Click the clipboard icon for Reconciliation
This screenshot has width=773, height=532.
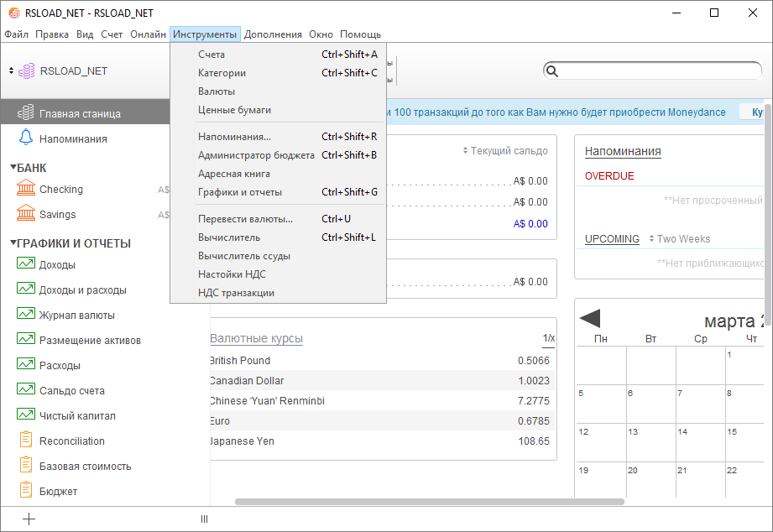(x=26, y=440)
